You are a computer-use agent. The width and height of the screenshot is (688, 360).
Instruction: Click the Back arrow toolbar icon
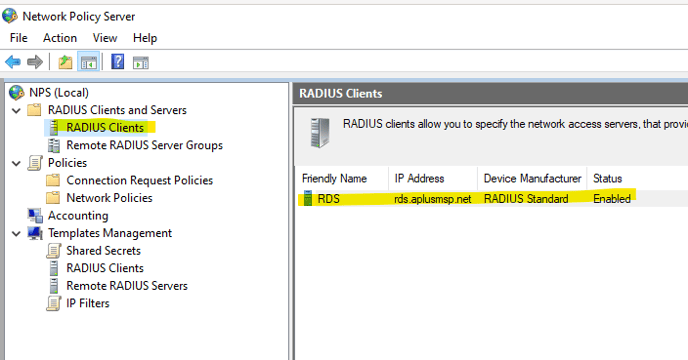[x=13, y=62]
